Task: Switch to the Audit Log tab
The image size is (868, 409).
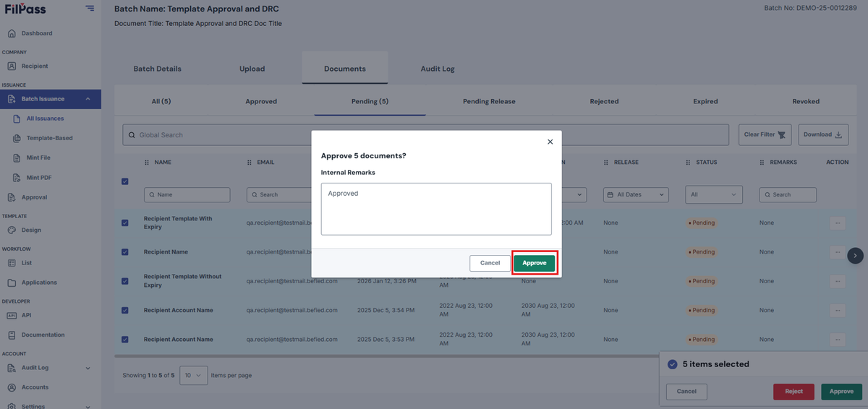Action: tap(438, 69)
